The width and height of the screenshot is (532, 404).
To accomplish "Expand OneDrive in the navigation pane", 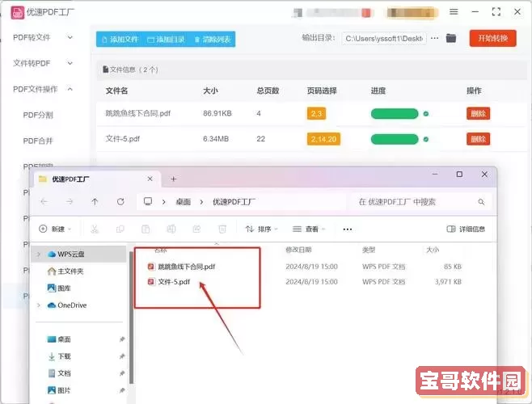I will 39,305.
